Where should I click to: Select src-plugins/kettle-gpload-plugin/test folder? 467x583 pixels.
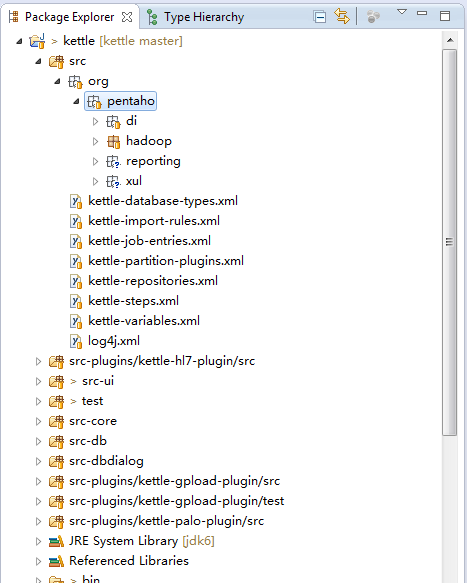[177, 502]
